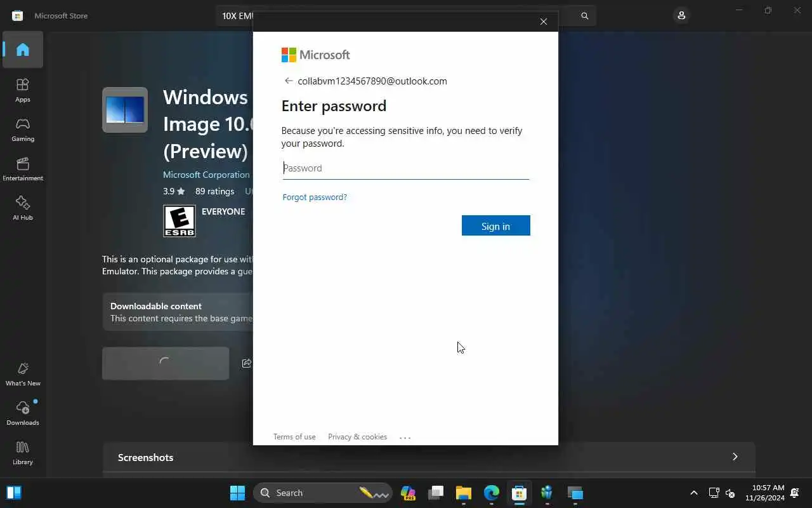Click the Downloadable content card
The image size is (812, 508).
click(x=178, y=312)
